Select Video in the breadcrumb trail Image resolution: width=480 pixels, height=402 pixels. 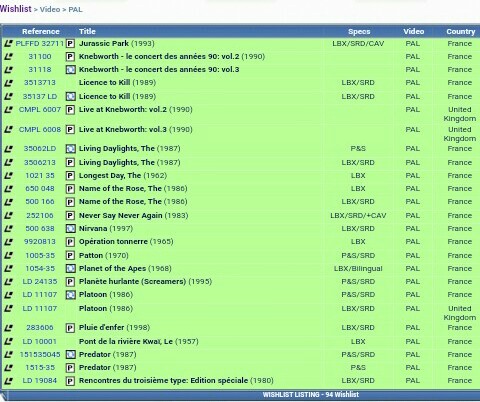click(50, 9)
